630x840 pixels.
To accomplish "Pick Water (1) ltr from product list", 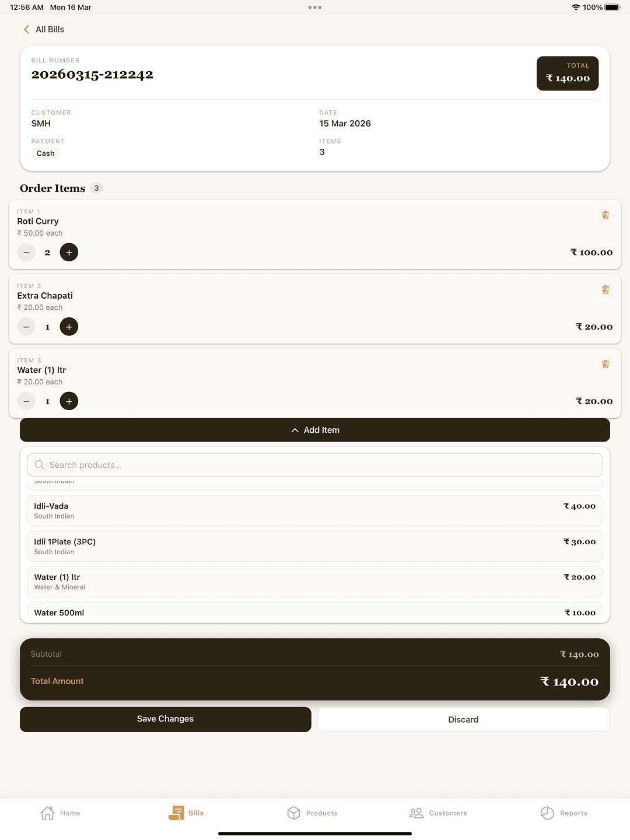I will (315, 582).
